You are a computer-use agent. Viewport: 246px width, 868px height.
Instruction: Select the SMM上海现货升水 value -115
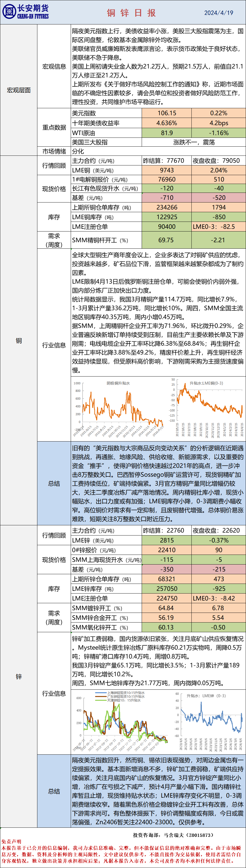pos(167,560)
